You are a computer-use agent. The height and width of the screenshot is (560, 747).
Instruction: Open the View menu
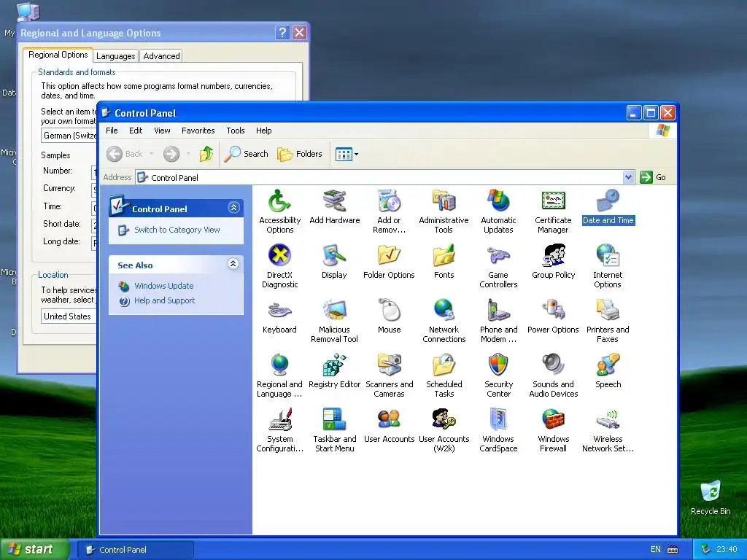pyautogui.click(x=162, y=131)
